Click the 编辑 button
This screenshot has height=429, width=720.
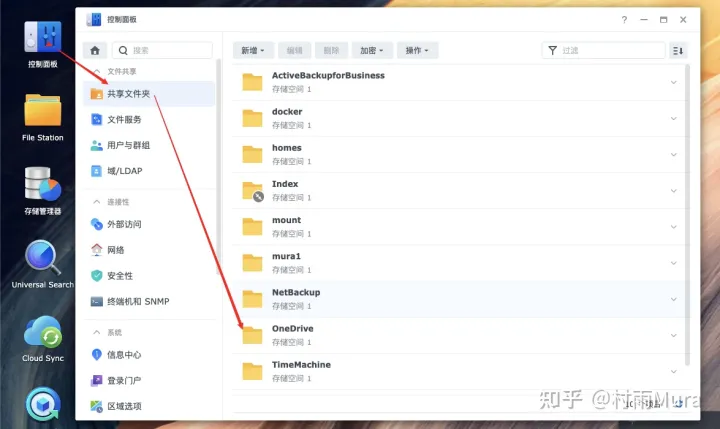[x=294, y=51]
